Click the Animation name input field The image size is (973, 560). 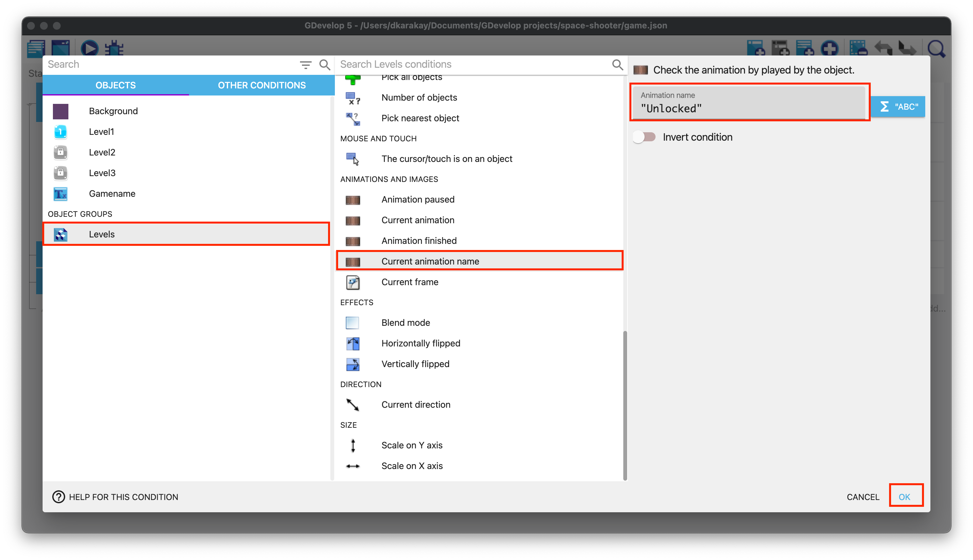(748, 108)
